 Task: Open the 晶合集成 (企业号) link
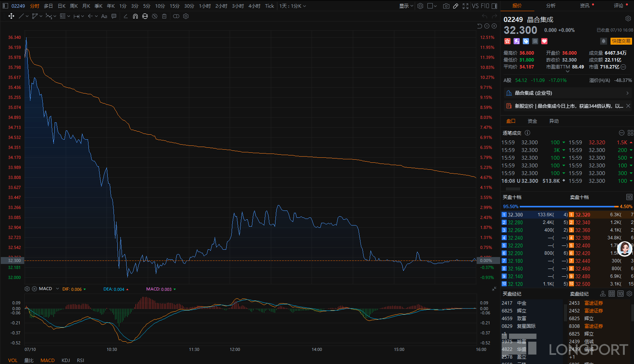(567, 93)
